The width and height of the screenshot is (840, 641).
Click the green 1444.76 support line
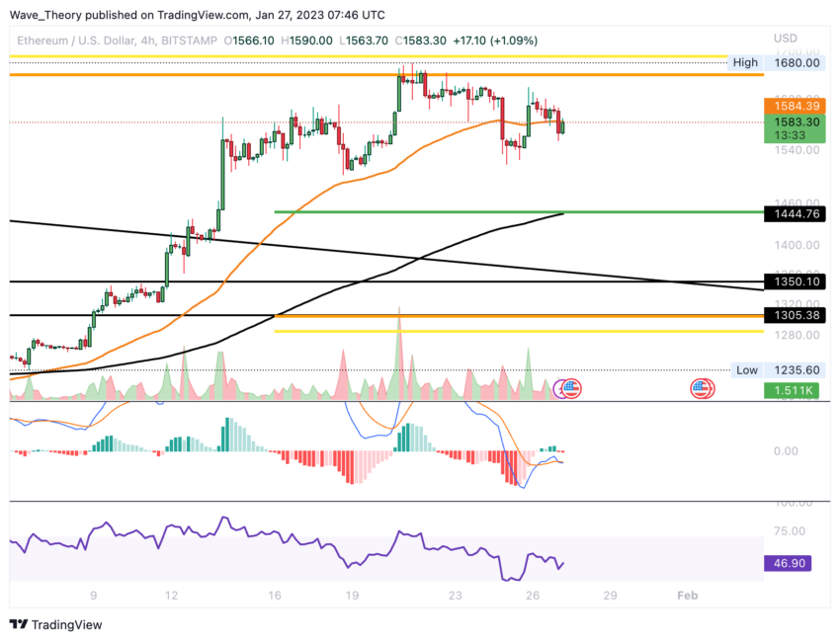519,212
